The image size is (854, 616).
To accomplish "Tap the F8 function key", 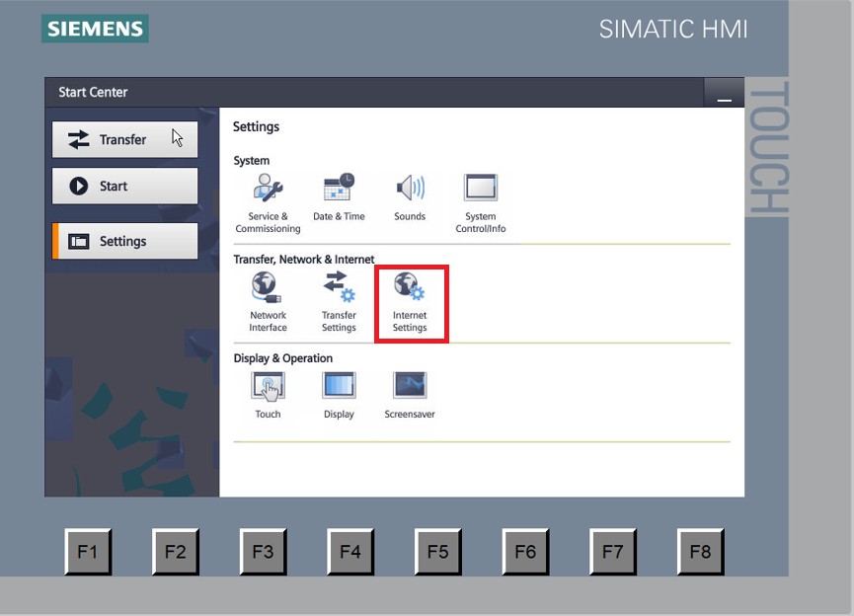I will pos(700,552).
